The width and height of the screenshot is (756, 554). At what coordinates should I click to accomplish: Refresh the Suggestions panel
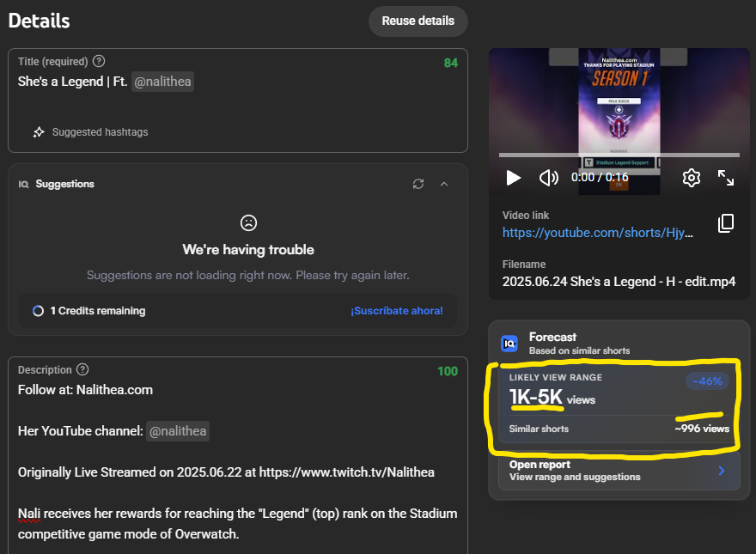(x=418, y=184)
